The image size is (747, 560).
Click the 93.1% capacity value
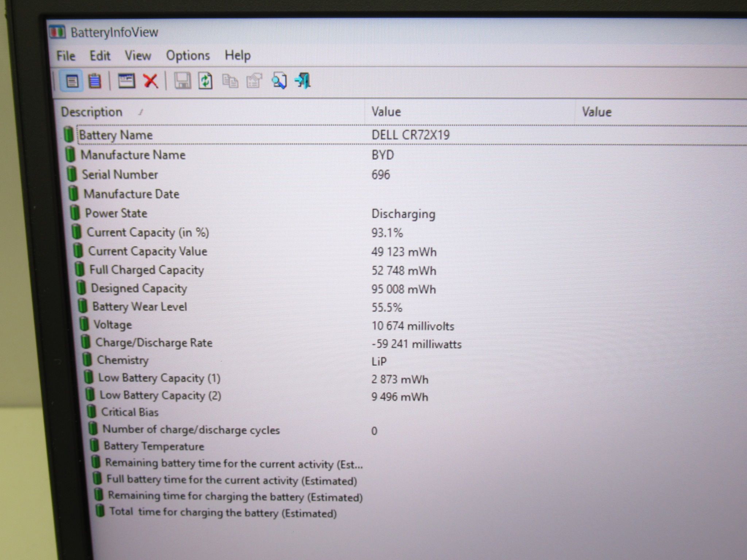coord(387,233)
